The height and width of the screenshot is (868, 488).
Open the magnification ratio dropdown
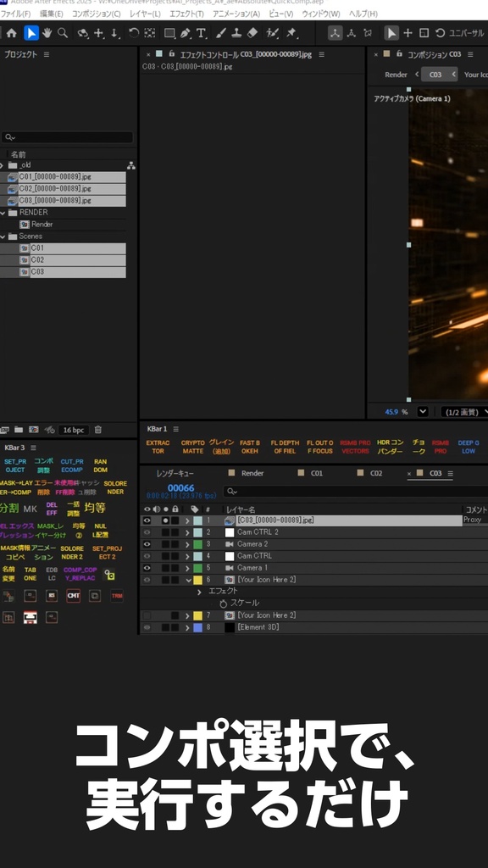[x=423, y=411]
